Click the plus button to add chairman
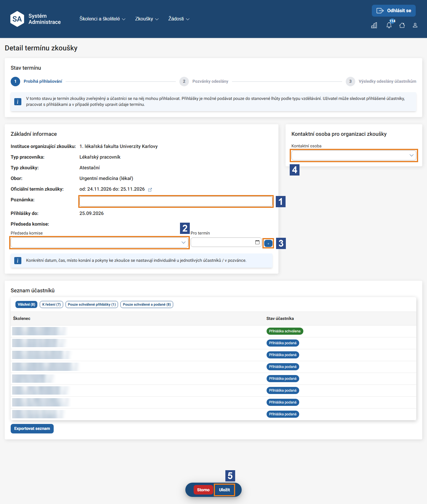The height and width of the screenshot is (504, 427). click(x=268, y=243)
